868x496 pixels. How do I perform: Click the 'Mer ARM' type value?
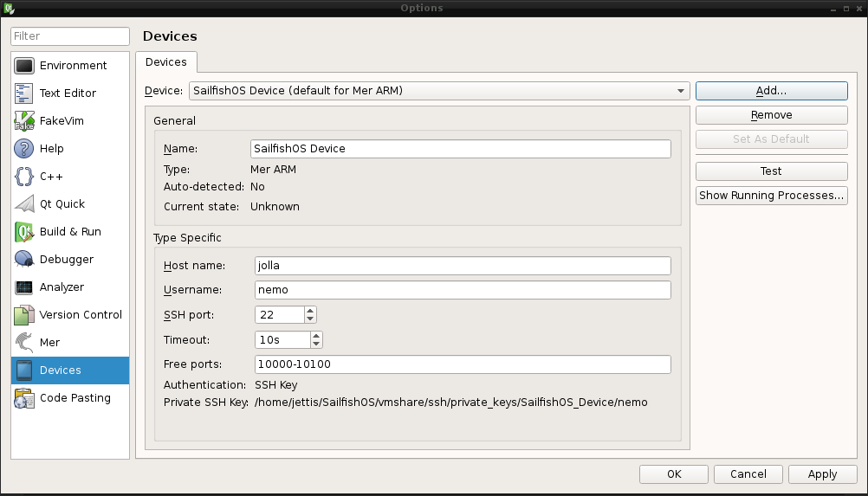click(x=274, y=170)
